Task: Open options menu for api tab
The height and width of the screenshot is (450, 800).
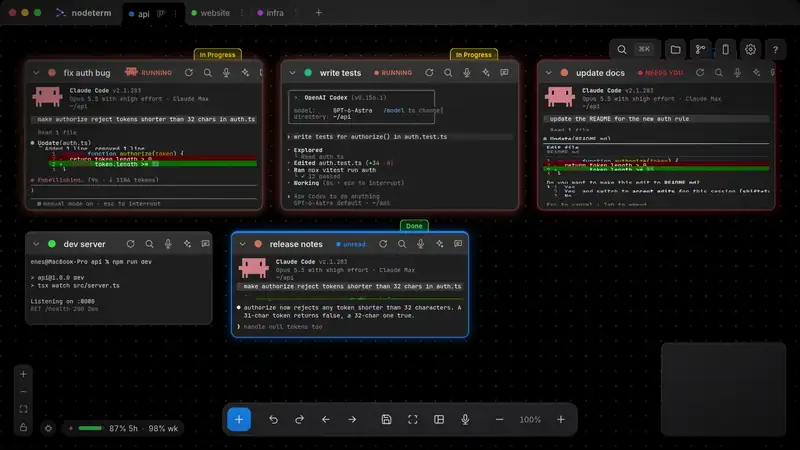Action: (176, 14)
